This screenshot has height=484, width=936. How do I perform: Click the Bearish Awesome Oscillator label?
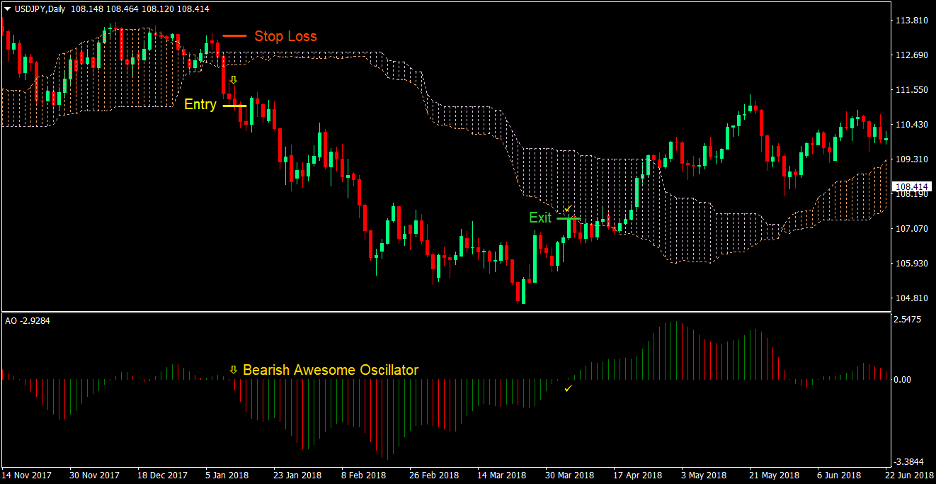[x=331, y=370]
